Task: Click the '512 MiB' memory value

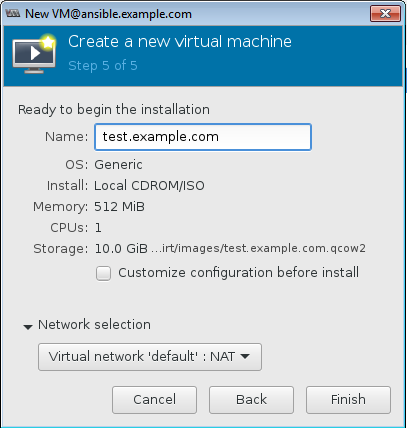Action: pos(120,207)
